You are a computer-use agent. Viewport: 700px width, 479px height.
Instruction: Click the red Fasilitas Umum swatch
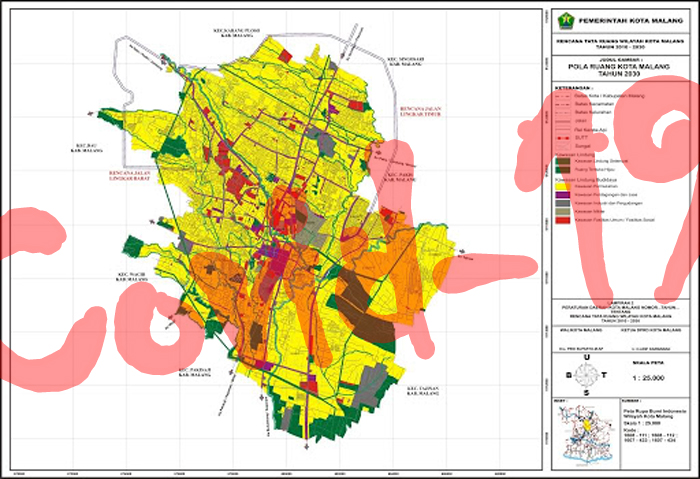click(563, 220)
